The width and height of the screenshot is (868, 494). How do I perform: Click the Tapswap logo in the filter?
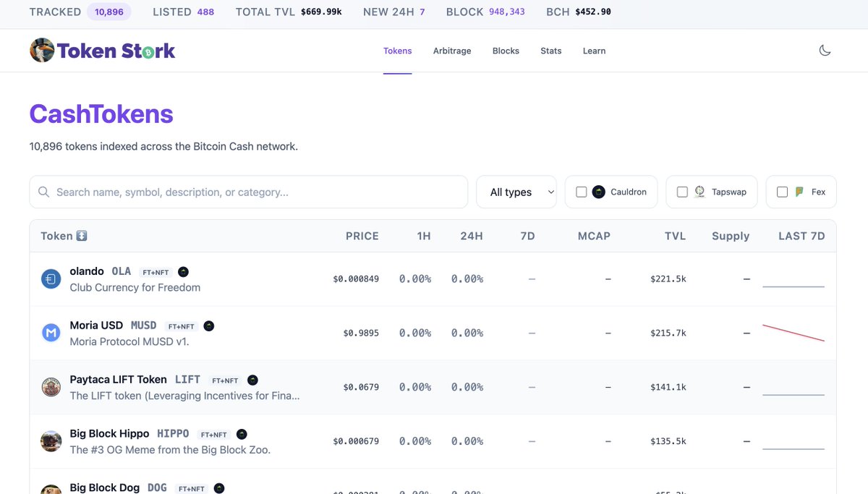tap(699, 192)
